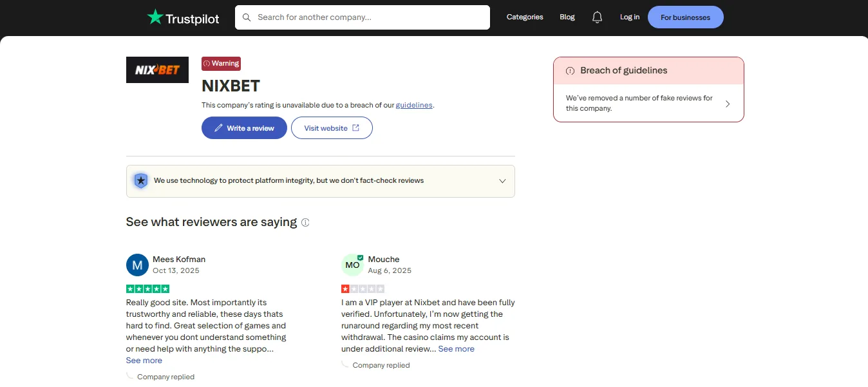
Task: Click the red Warning badge
Action: [221, 64]
